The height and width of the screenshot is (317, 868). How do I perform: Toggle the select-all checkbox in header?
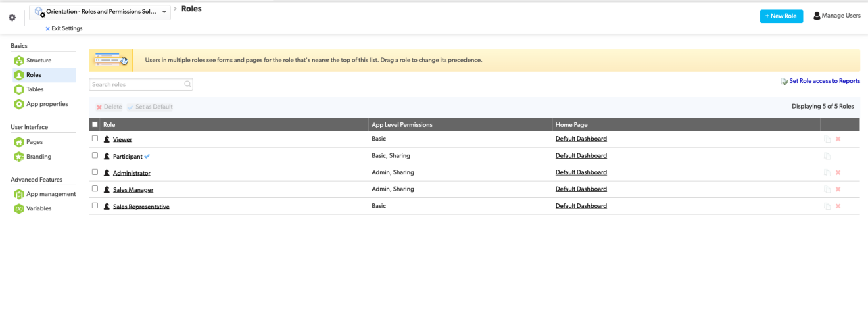(x=95, y=124)
